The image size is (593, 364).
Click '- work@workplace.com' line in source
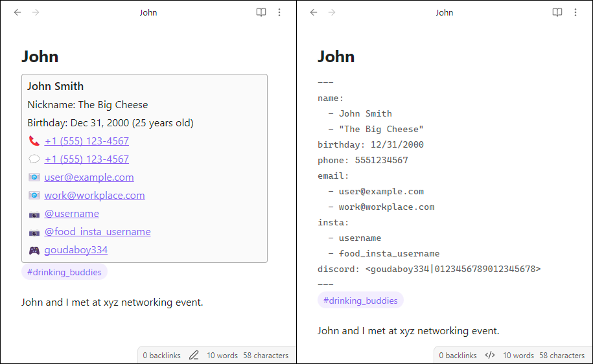pyautogui.click(x=381, y=207)
